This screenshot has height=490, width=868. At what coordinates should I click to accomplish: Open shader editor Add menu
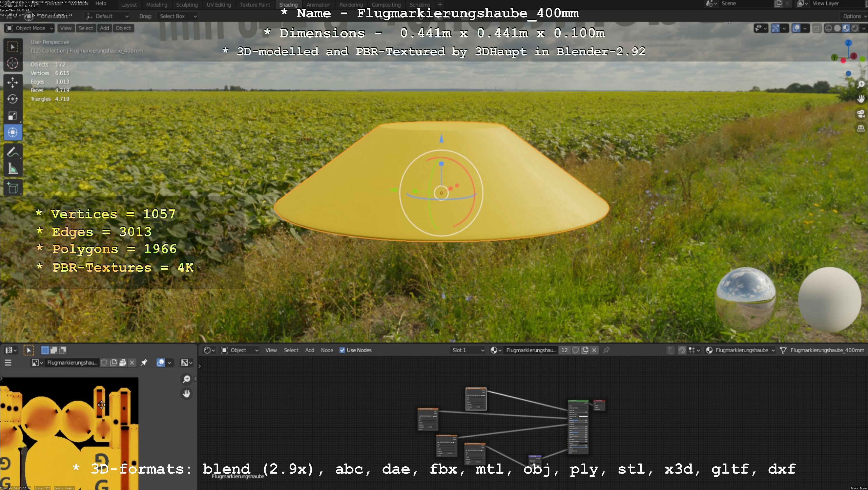tap(310, 350)
